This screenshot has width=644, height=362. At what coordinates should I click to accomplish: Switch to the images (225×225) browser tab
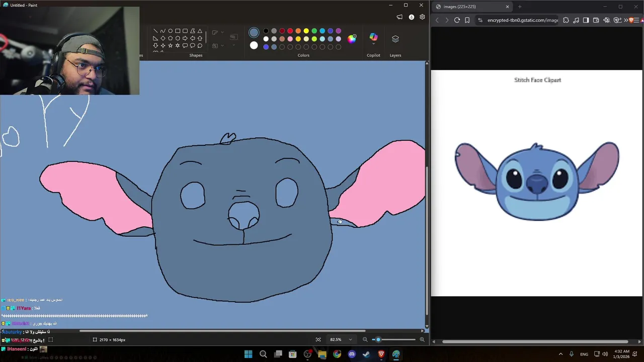coord(472,7)
